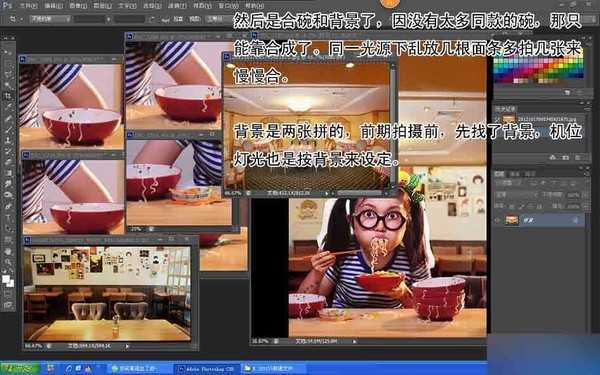Open the 图像 menu

(78, 6)
